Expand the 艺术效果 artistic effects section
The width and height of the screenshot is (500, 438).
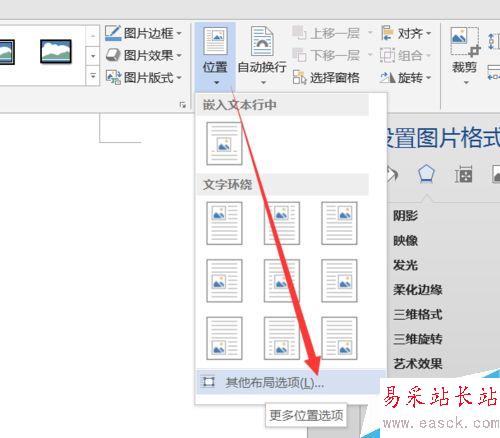pyautogui.click(x=417, y=364)
